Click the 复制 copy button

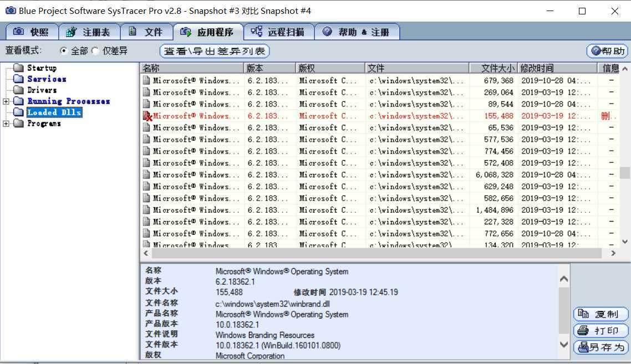coord(601,314)
